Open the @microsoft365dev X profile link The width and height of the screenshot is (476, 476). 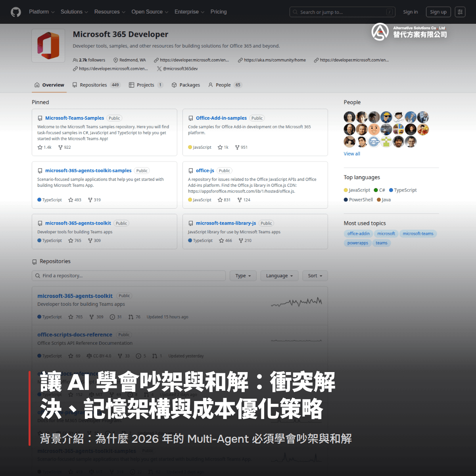(177, 69)
